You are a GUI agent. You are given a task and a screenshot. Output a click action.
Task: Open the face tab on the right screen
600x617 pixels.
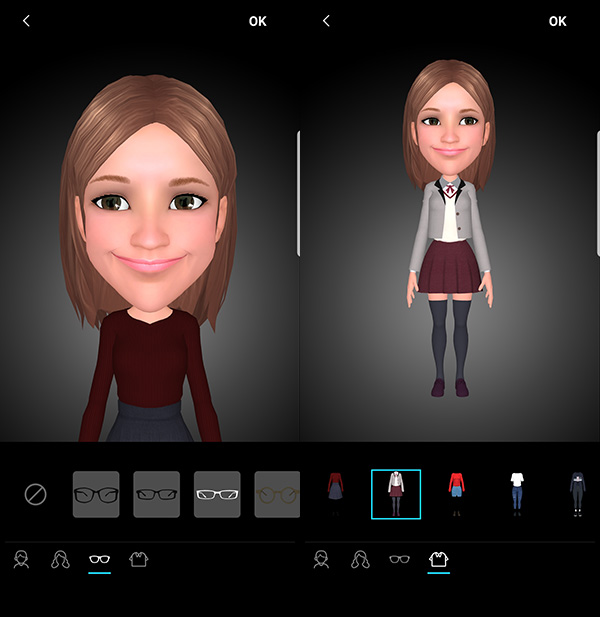(x=321, y=560)
